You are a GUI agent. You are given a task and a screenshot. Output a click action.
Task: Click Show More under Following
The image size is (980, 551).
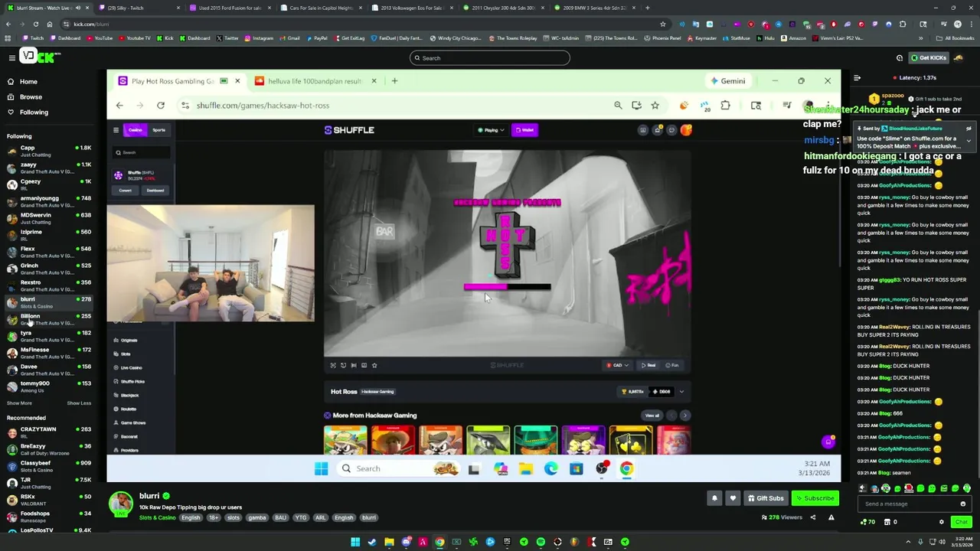(x=19, y=403)
